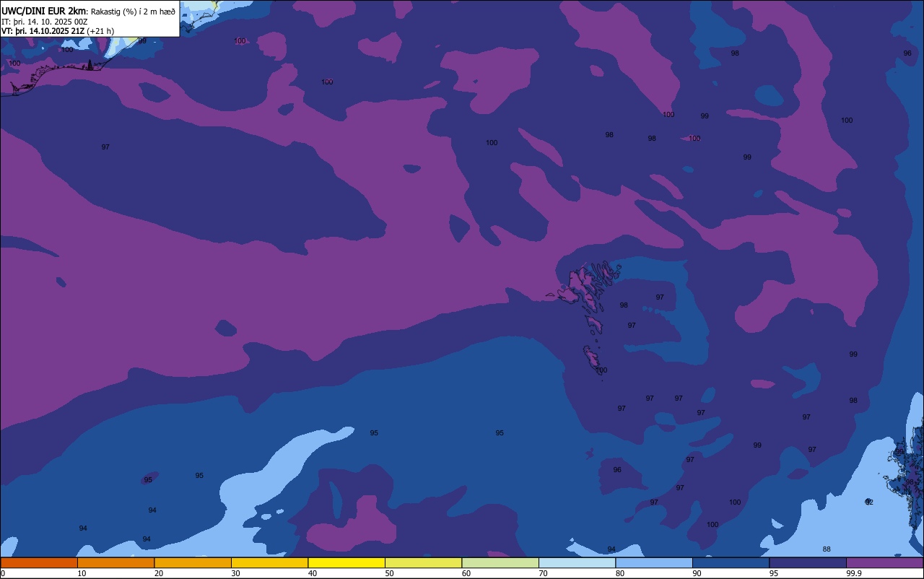The height and width of the screenshot is (579, 924).
Task: Click the 95–99.9 dark indigo legend segment
Action: 808,562
